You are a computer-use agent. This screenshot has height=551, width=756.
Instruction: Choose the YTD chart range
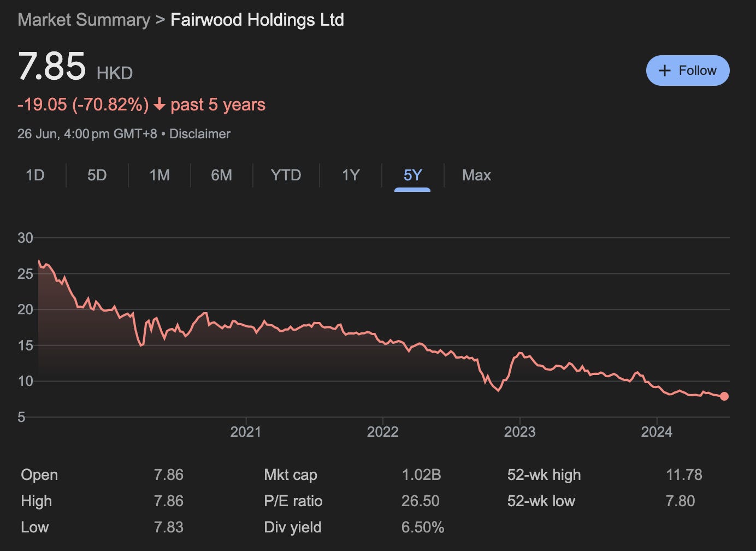pos(286,175)
